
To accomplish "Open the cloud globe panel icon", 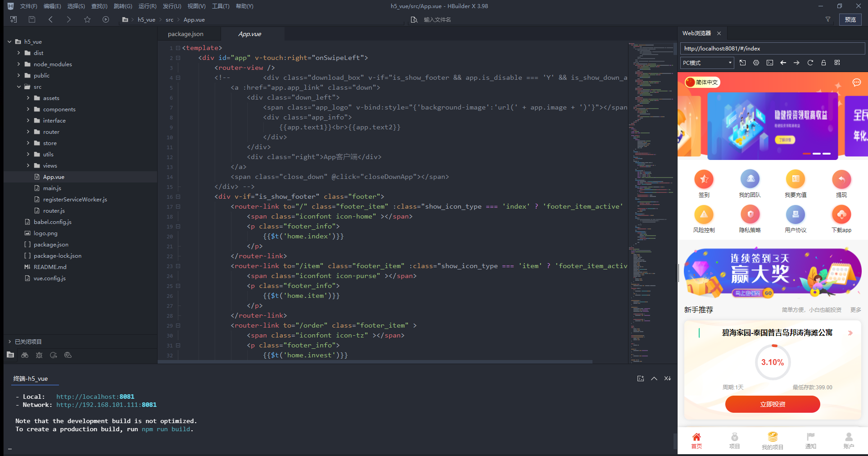I will pyautogui.click(x=68, y=355).
